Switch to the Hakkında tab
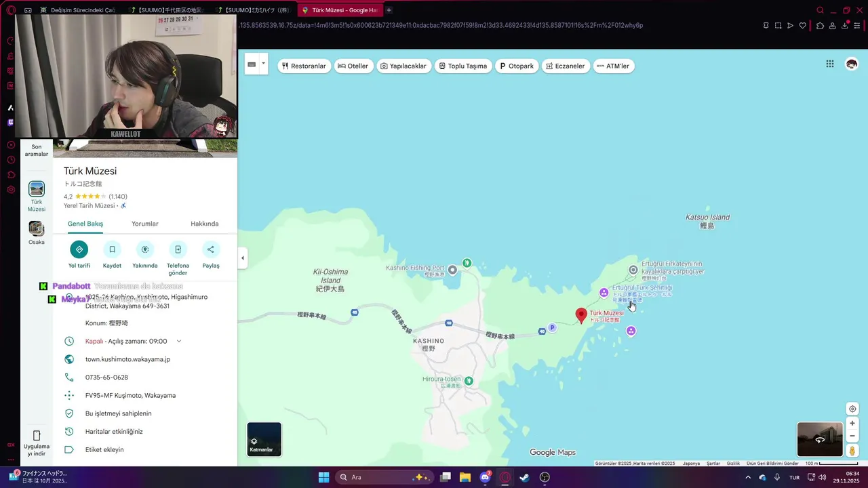 pos(204,224)
